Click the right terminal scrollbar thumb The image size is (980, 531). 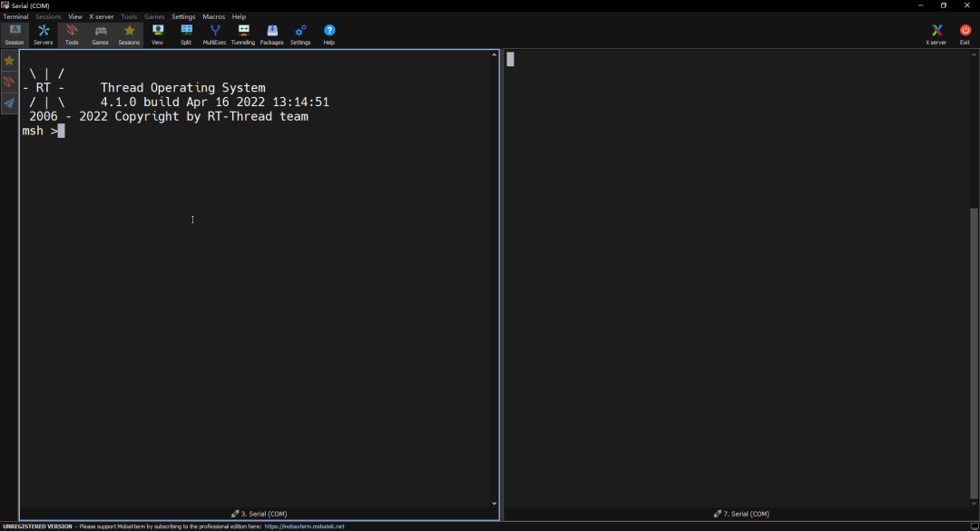(x=974, y=353)
